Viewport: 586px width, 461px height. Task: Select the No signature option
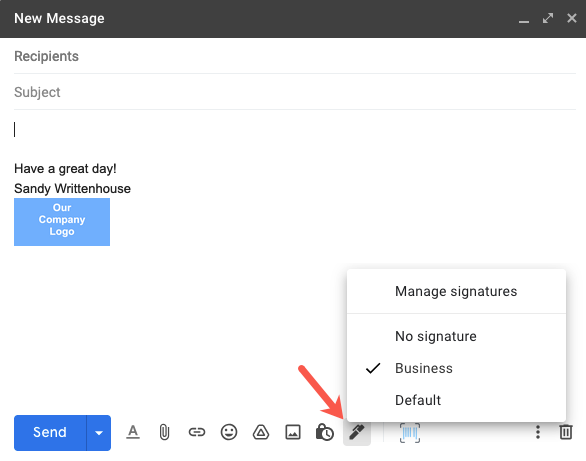pos(456,336)
